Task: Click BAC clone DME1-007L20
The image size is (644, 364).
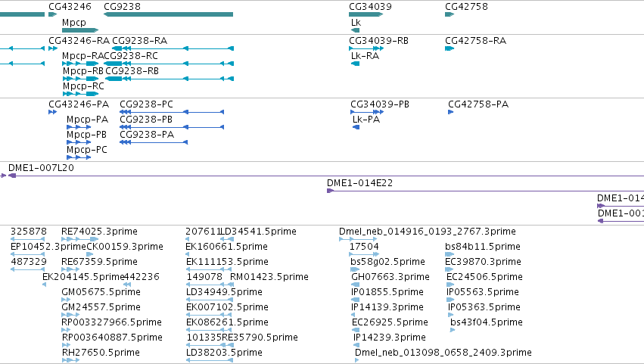Action: pyautogui.click(x=41, y=168)
